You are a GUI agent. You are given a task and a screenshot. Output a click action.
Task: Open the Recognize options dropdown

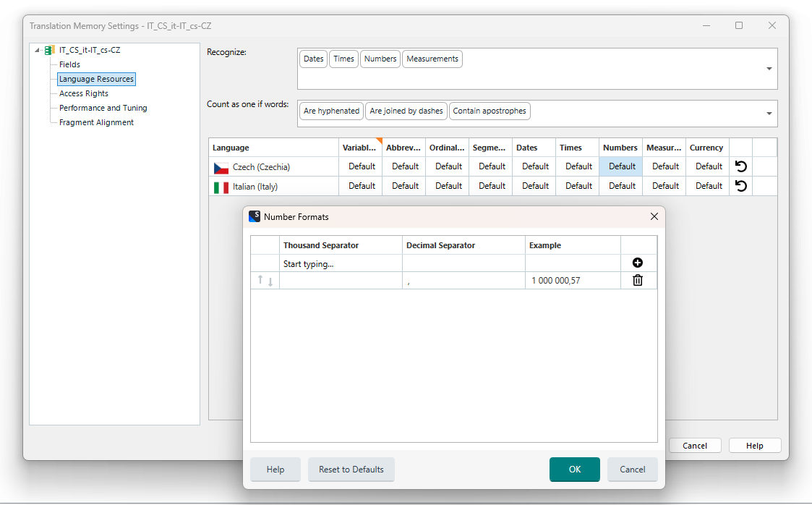[x=769, y=69]
